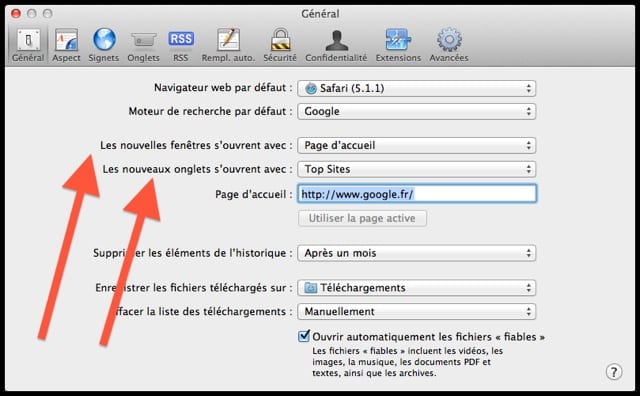Select the Général preferences tab
The image size is (640, 396).
point(28,45)
